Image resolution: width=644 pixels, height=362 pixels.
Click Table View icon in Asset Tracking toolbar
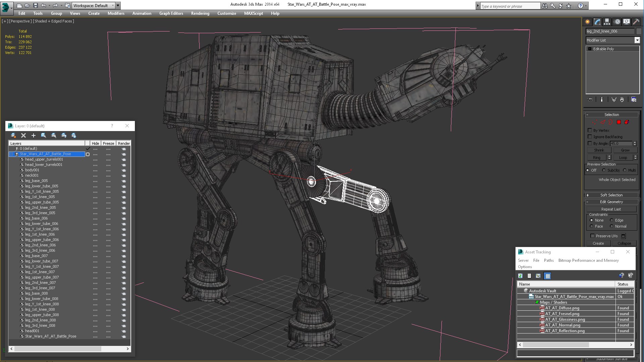click(x=548, y=276)
